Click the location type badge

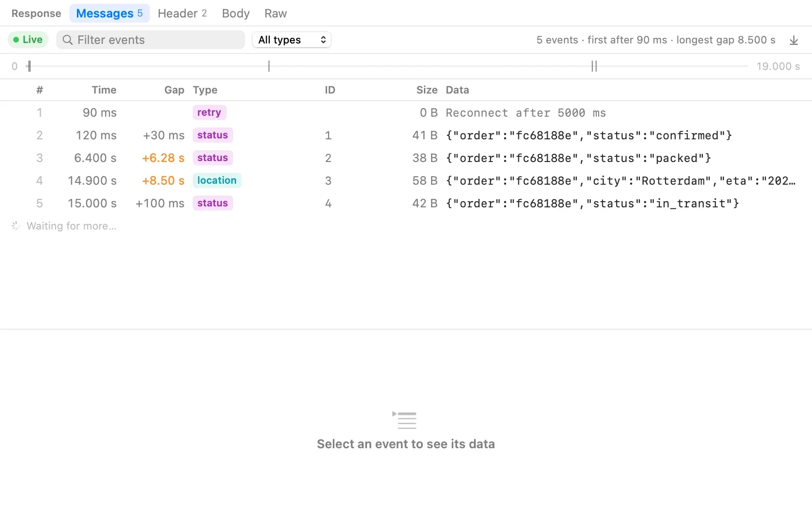pos(217,180)
